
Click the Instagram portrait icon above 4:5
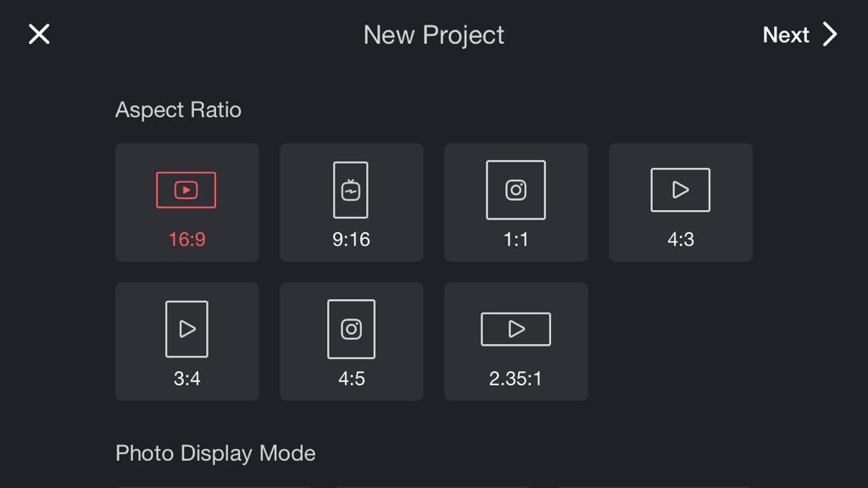click(351, 330)
